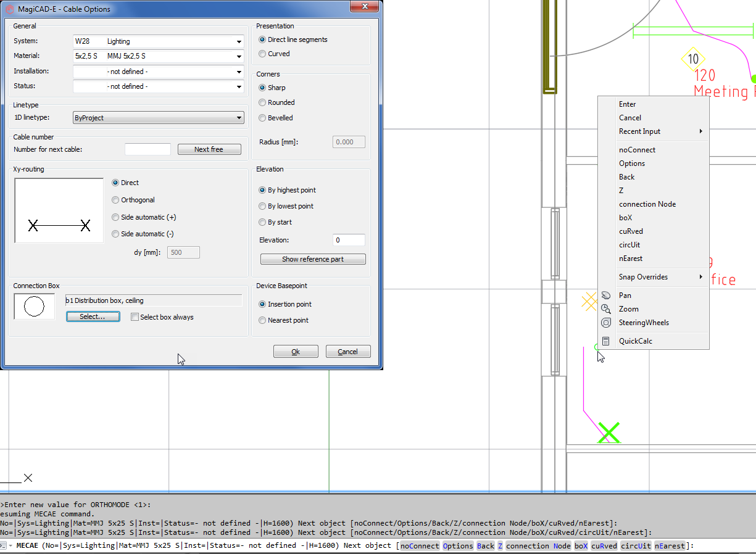Click the Elevation value input field
The image size is (756, 554).
coord(349,240)
